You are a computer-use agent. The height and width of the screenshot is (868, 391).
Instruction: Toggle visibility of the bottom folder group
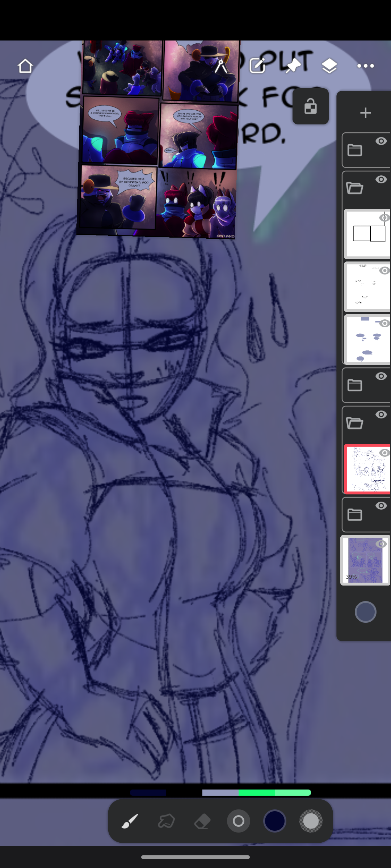(381, 506)
